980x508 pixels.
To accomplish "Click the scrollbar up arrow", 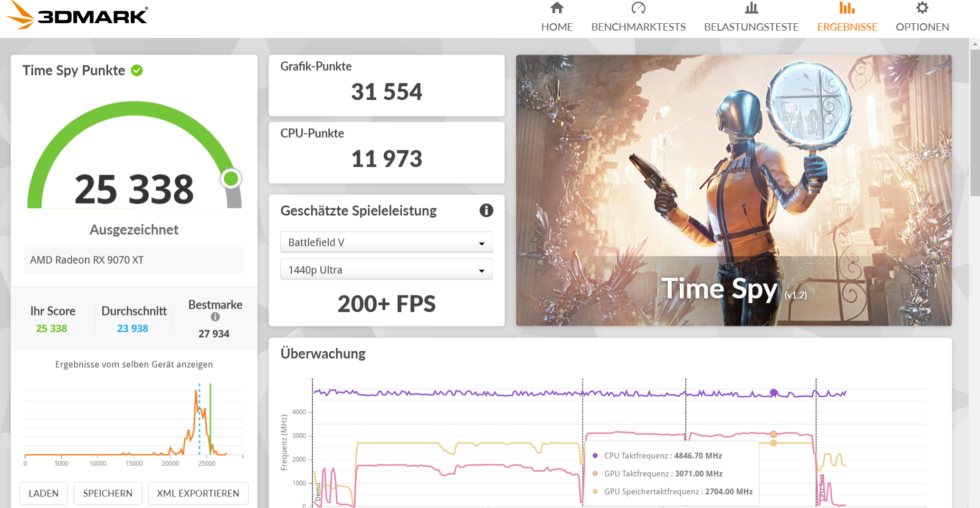I will coord(975,44).
